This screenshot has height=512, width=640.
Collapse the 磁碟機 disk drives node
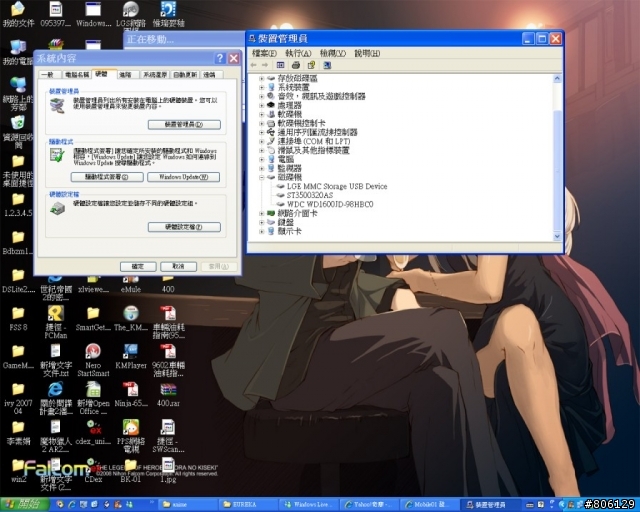(x=262, y=177)
